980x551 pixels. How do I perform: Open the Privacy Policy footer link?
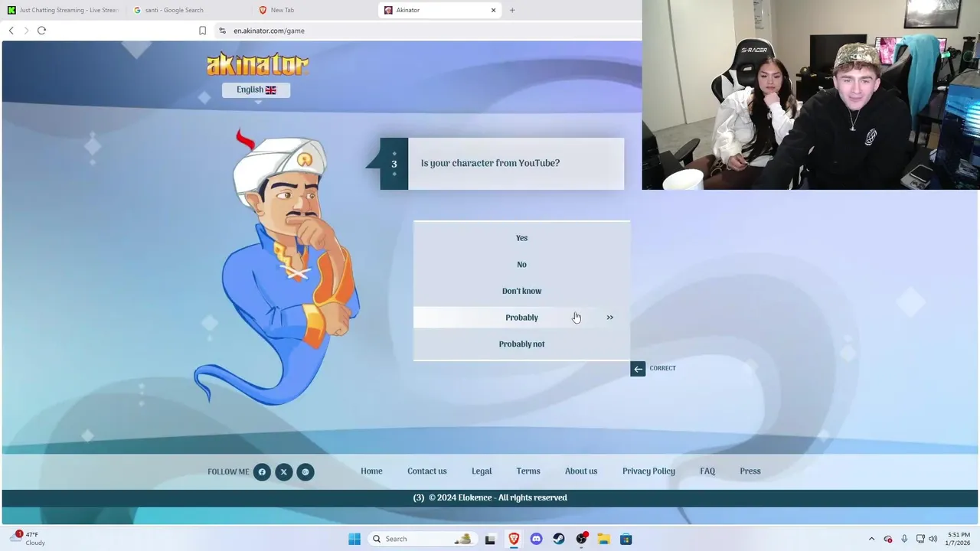tap(648, 471)
